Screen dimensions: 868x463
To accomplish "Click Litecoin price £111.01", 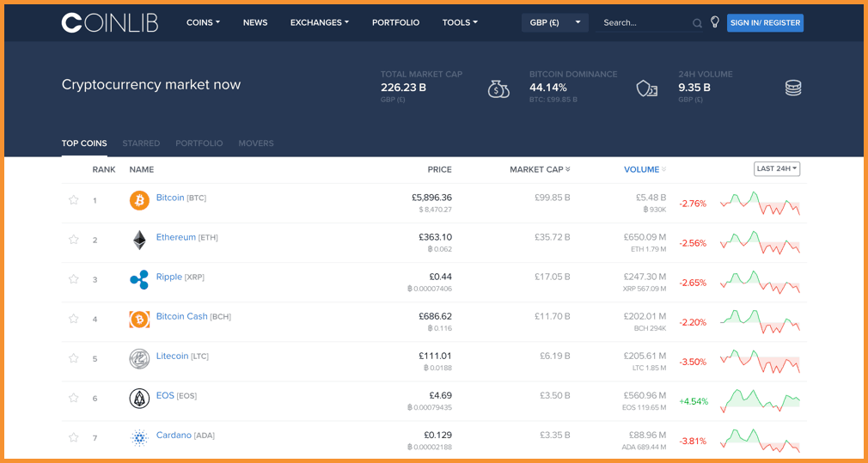I will click(x=435, y=356).
